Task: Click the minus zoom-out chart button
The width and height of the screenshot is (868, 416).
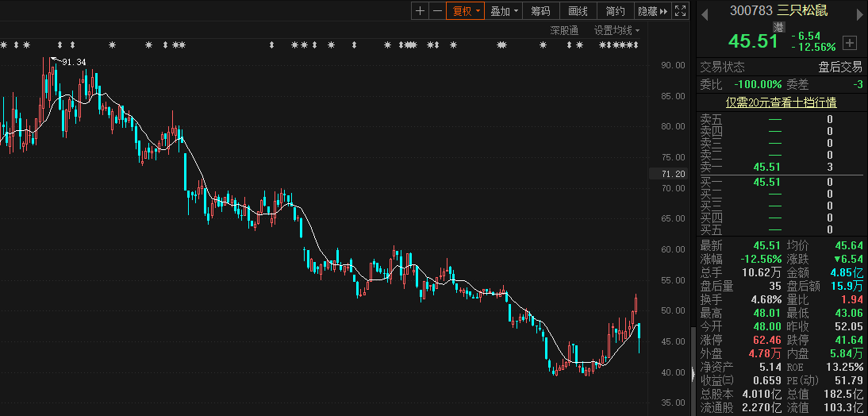Action: [436, 11]
